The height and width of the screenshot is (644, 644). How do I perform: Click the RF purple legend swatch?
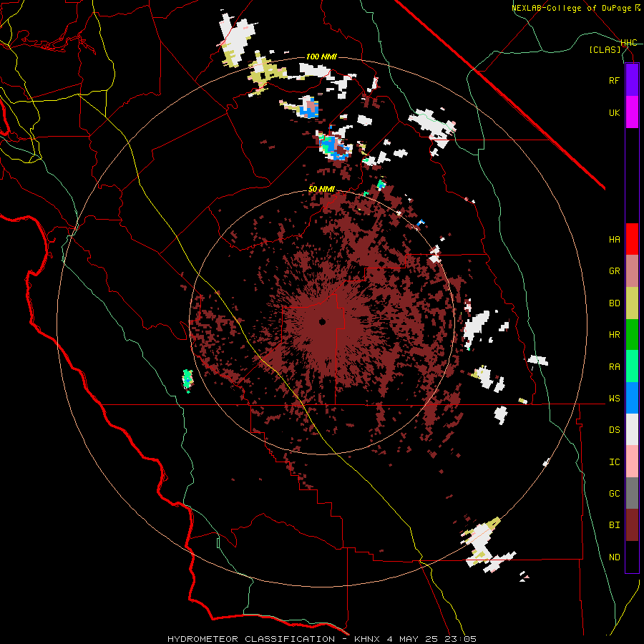(x=632, y=80)
